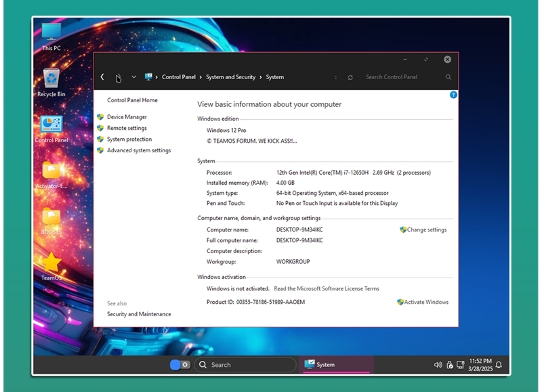
Task: Open Advanced system settings link
Action: coord(139,150)
